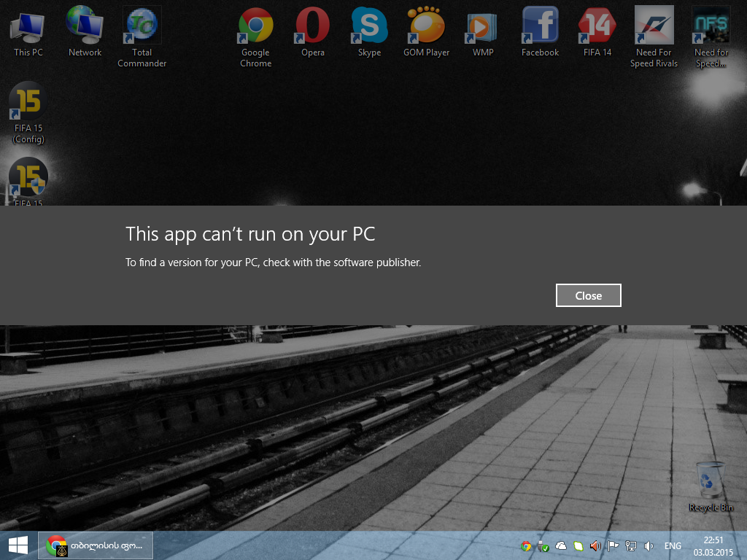This screenshot has height=560, width=747.
Task: Click the Safely Remove Hardware tray icon
Action: pyautogui.click(x=543, y=545)
